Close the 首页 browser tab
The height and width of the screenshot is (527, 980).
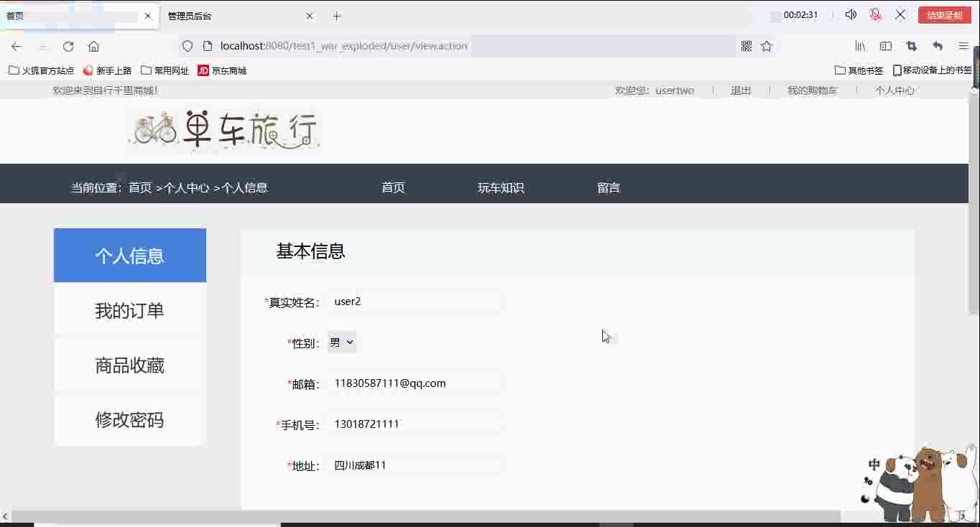point(148,16)
